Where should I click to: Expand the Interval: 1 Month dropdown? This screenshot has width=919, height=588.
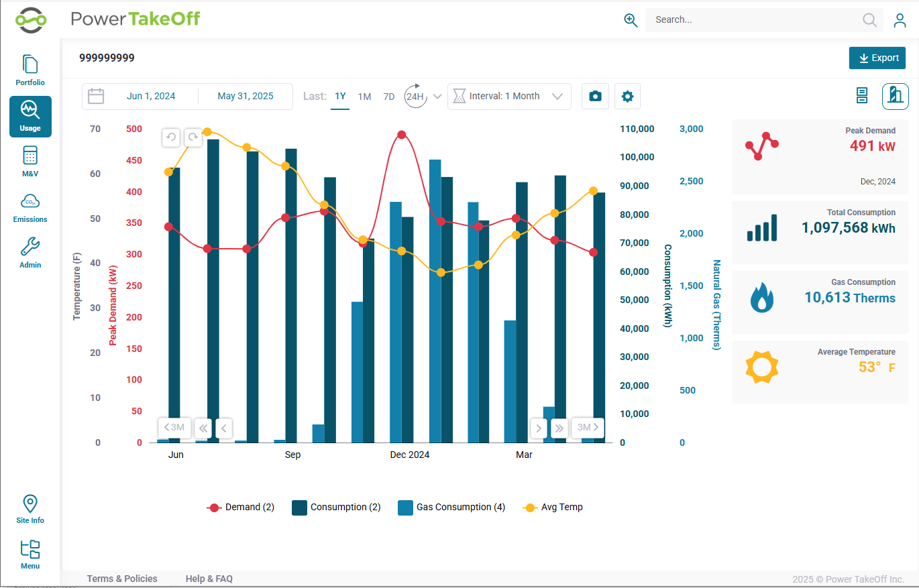point(509,97)
